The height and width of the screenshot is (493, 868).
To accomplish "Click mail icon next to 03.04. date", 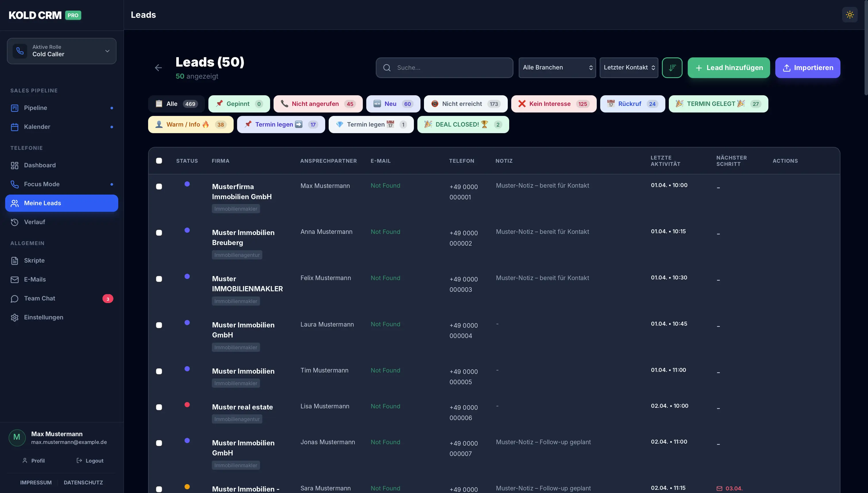I will point(719,488).
